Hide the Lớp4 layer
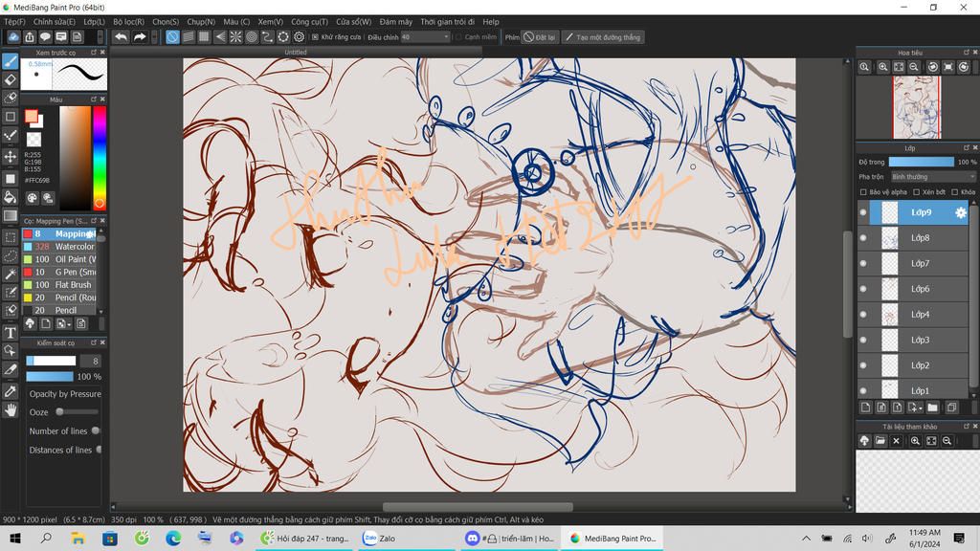The width and height of the screenshot is (980, 551). tap(863, 314)
